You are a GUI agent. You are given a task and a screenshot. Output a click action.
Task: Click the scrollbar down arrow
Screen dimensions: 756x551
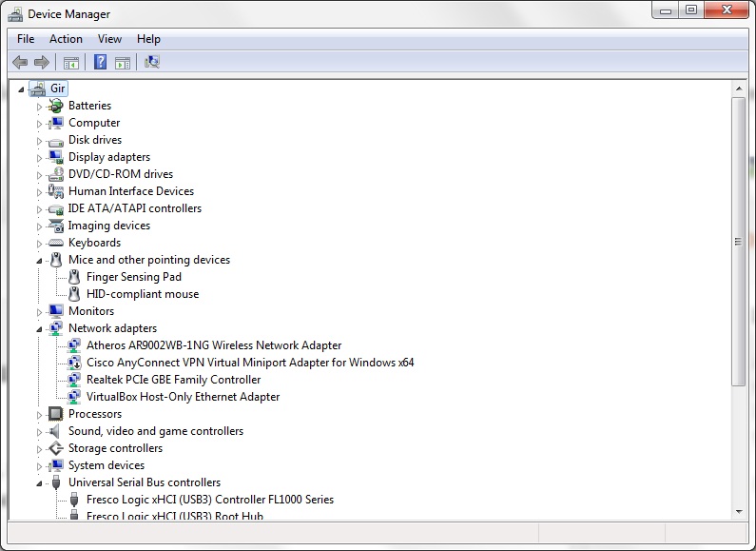pos(739,511)
